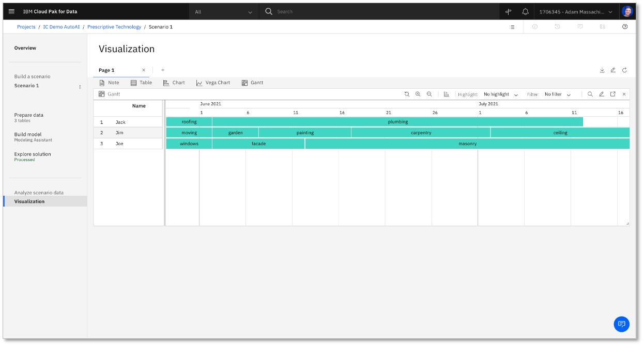
Task: Switch to Page 1 tab
Action: point(106,70)
